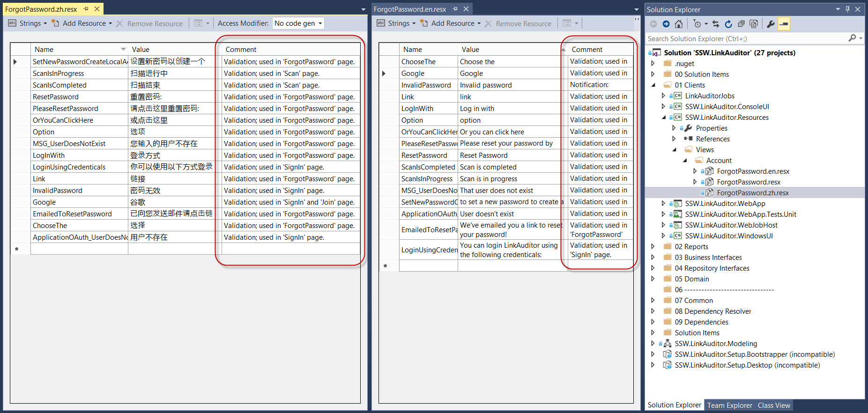Click Collapse All icon in Solution Explorer

pyautogui.click(x=741, y=24)
